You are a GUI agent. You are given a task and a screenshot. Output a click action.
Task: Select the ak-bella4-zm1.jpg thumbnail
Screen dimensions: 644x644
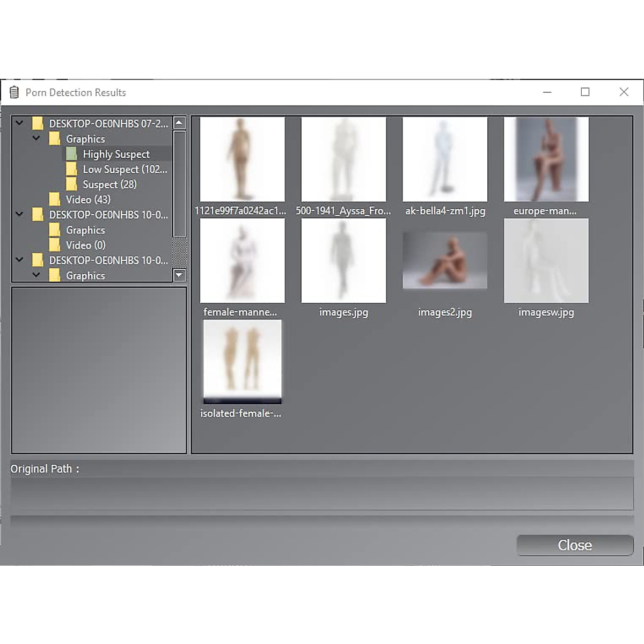tap(445, 159)
